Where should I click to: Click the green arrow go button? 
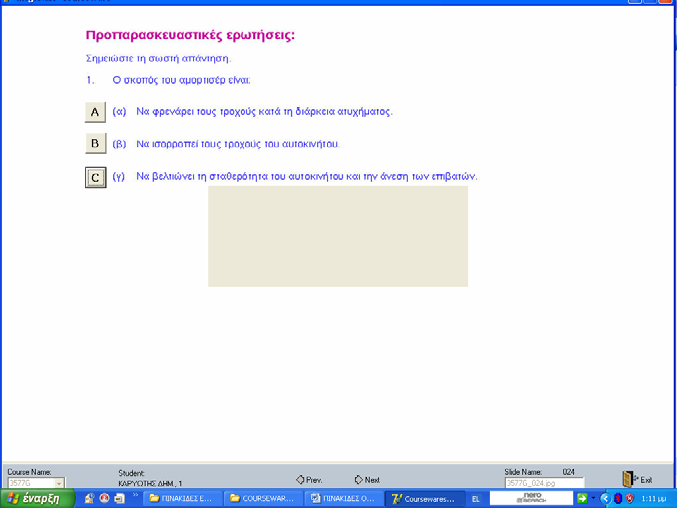click(x=582, y=499)
